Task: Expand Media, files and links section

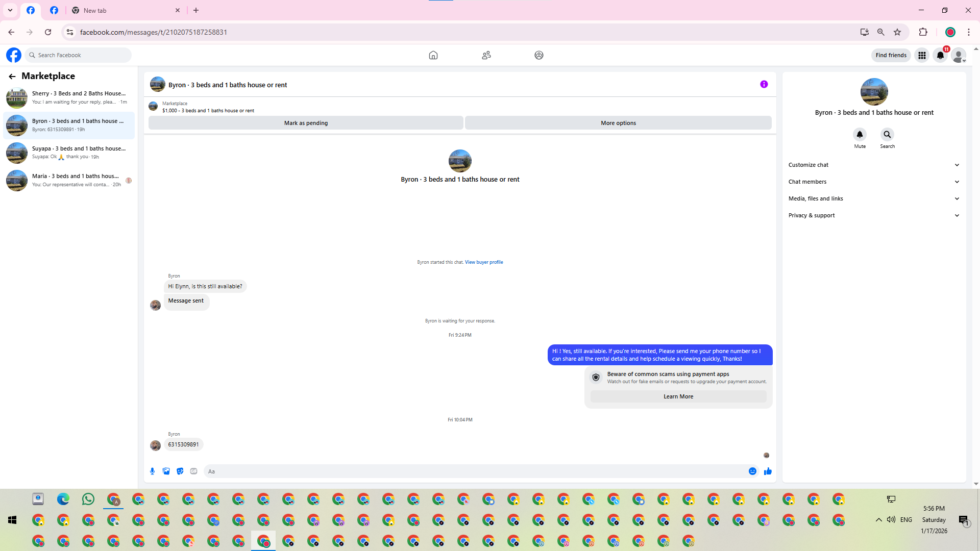Action: tap(874, 198)
